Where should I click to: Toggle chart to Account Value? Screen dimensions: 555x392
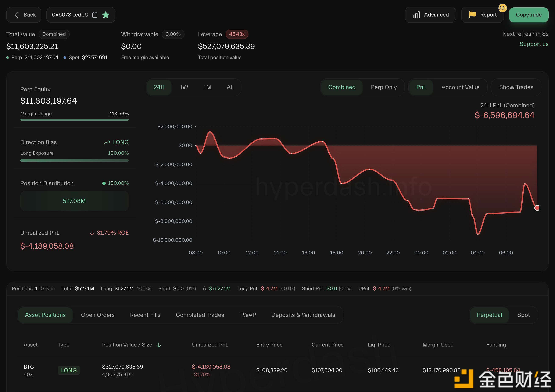click(x=460, y=87)
